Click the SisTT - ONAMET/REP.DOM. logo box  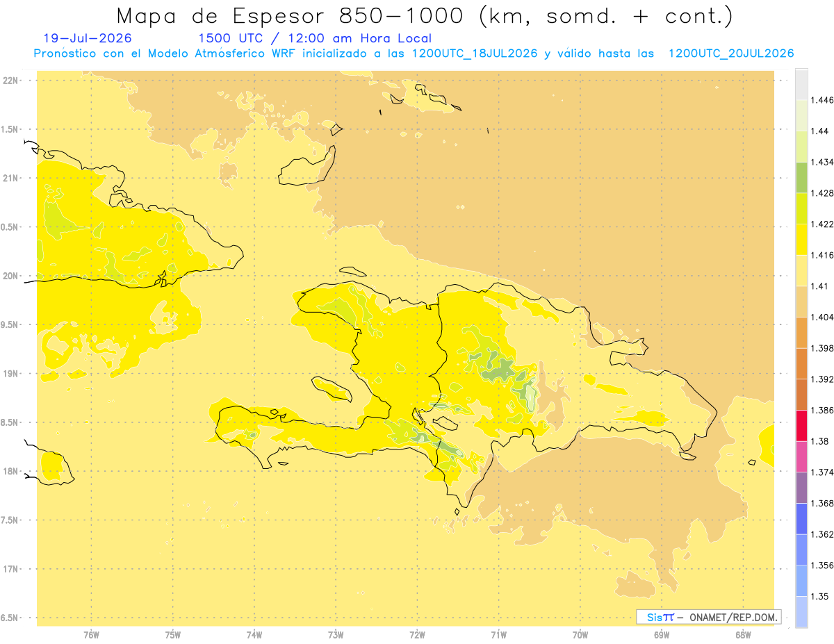click(x=709, y=617)
